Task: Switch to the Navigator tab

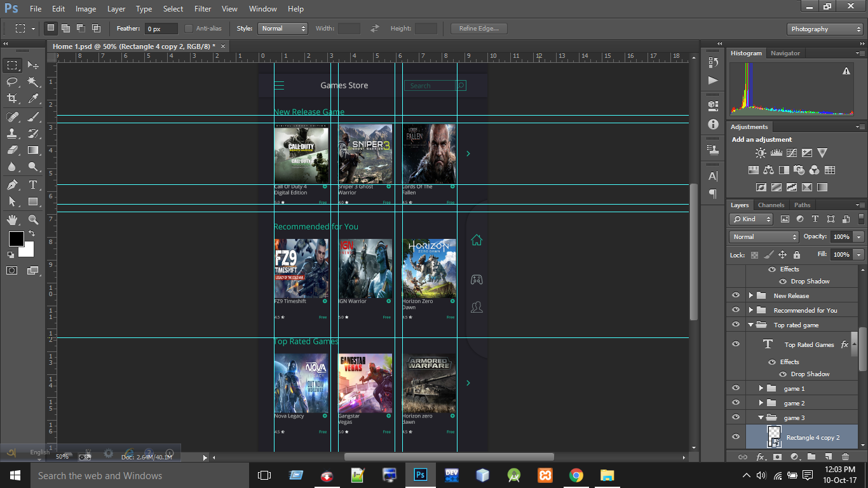Action: [785, 53]
